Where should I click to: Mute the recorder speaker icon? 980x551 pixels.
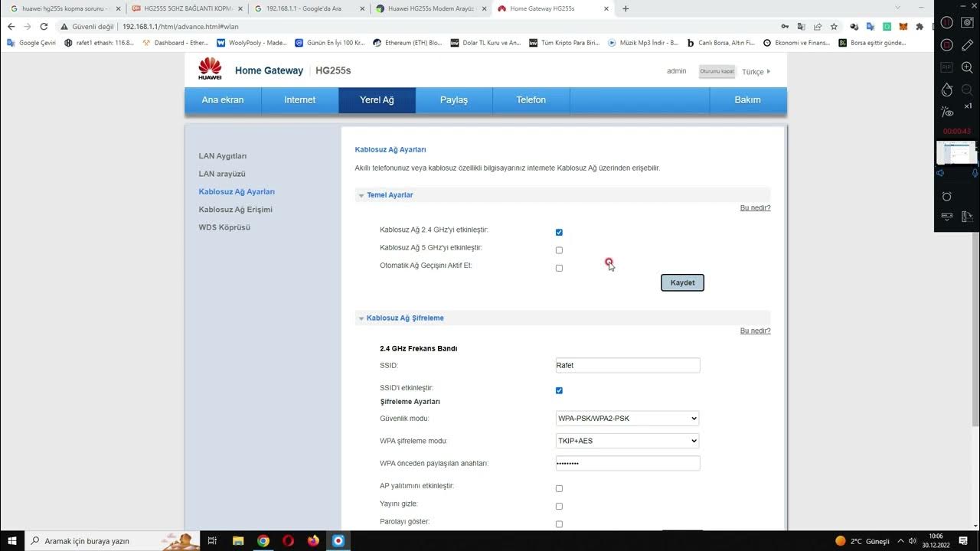pyautogui.click(x=941, y=173)
